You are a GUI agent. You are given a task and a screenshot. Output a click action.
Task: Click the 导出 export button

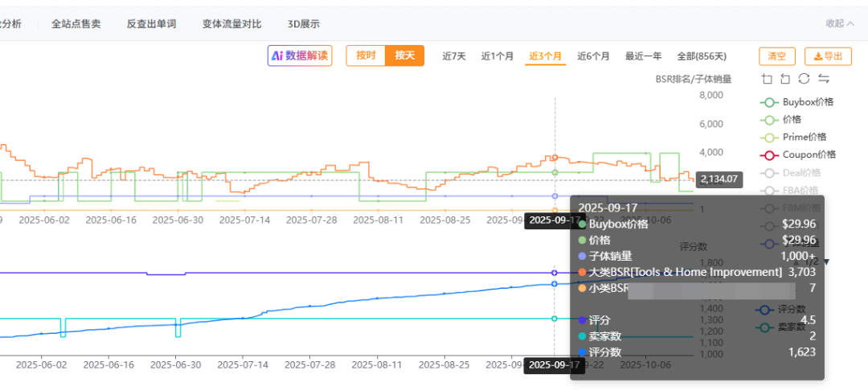[x=828, y=56]
